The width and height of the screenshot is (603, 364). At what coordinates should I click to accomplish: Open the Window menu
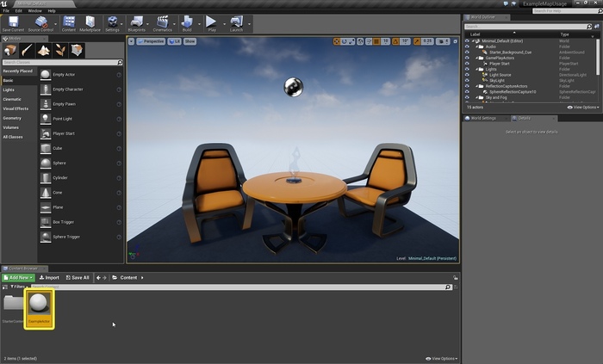tap(34, 10)
